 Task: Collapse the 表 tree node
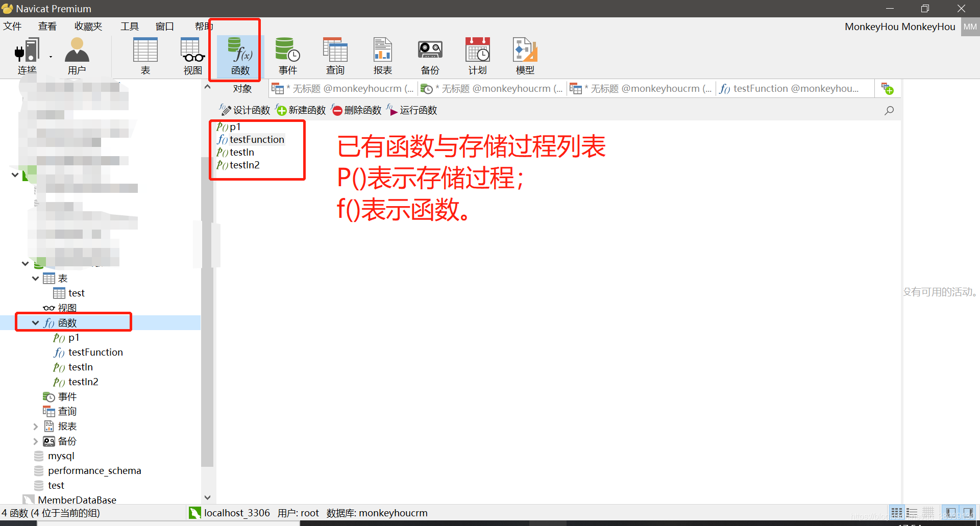click(x=35, y=279)
